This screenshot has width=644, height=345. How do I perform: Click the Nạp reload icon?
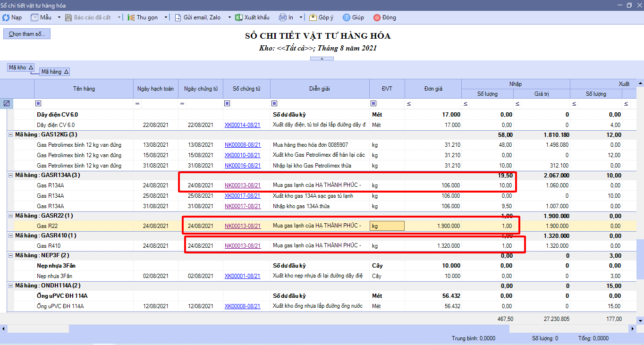(6, 17)
